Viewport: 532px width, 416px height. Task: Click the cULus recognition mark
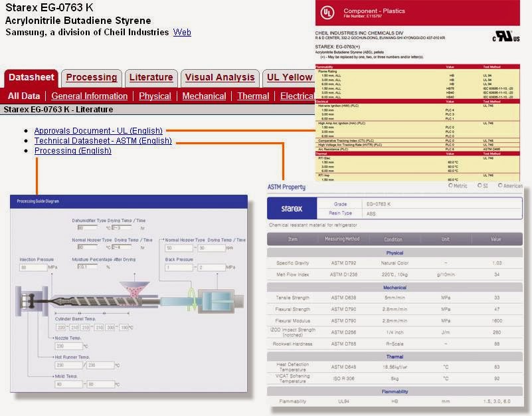click(506, 37)
